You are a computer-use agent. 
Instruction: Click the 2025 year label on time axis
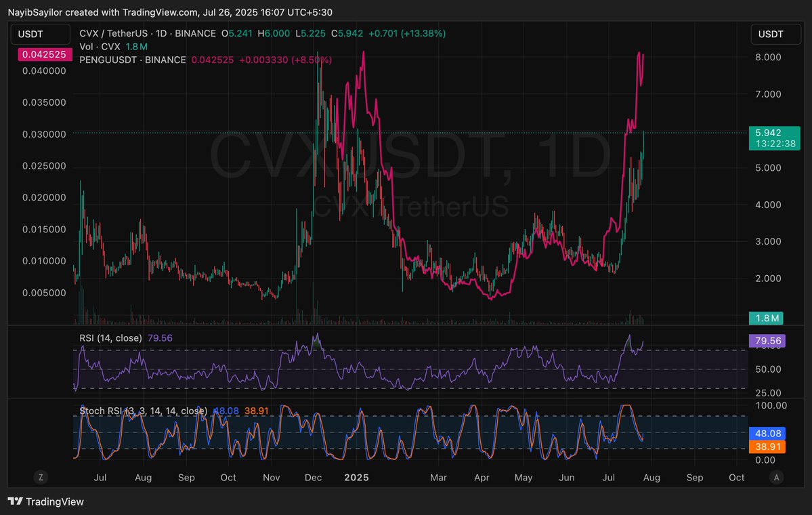coord(357,477)
